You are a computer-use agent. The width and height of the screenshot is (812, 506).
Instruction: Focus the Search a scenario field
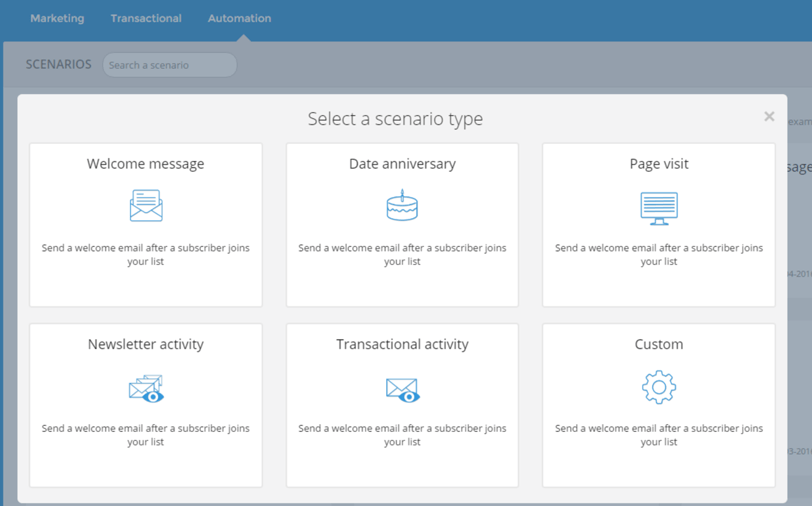click(170, 65)
